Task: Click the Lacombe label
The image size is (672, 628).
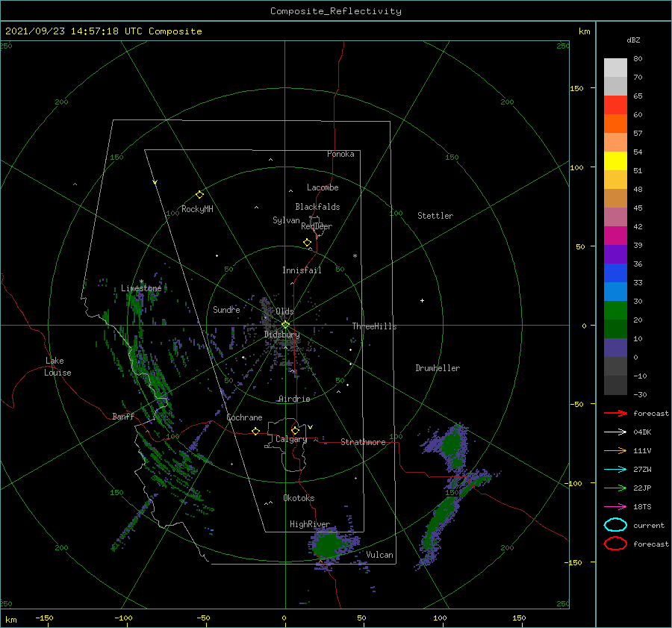Action: (x=323, y=187)
